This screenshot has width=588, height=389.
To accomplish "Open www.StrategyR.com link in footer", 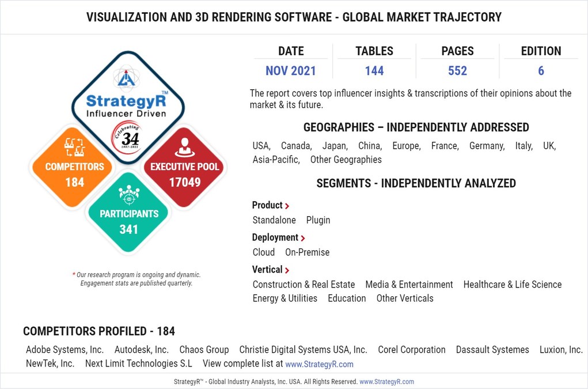I will [x=386, y=382].
